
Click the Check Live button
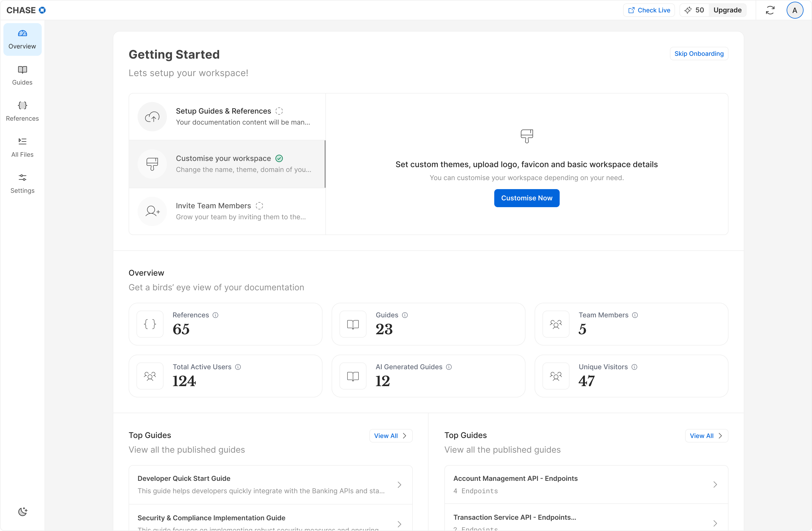pos(648,10)
